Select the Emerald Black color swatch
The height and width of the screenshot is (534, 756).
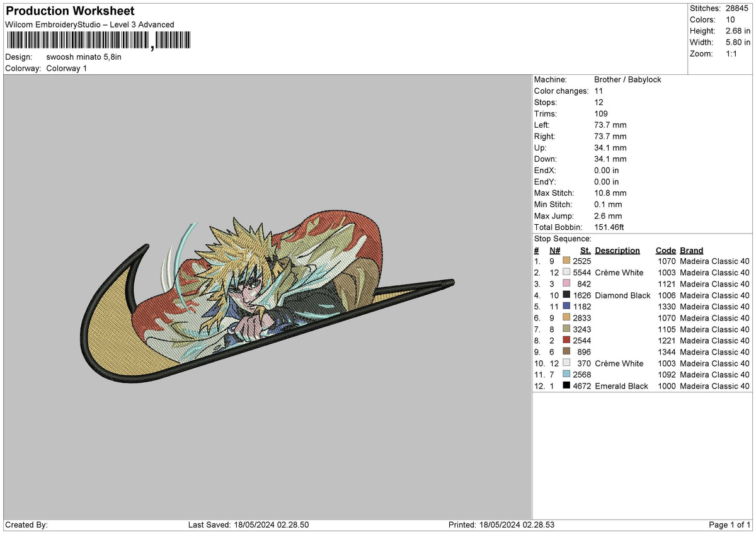(566, 386)
